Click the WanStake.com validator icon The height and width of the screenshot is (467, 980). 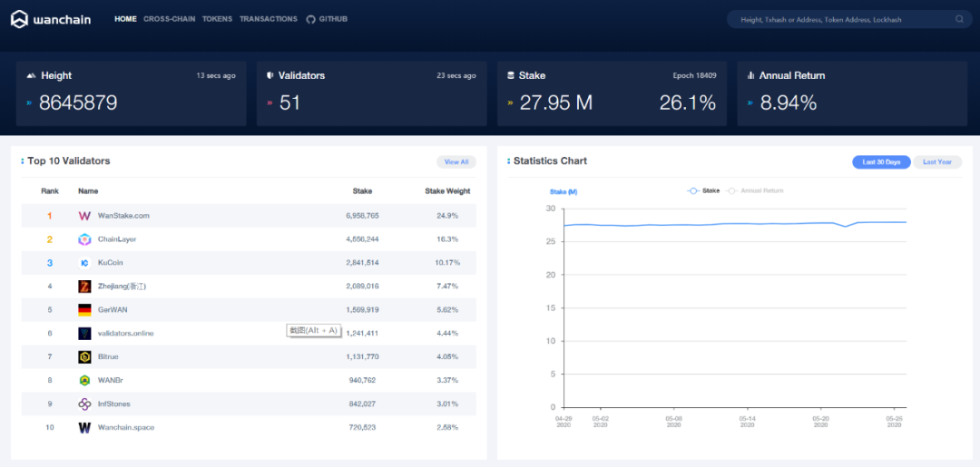tap(84, 216)
